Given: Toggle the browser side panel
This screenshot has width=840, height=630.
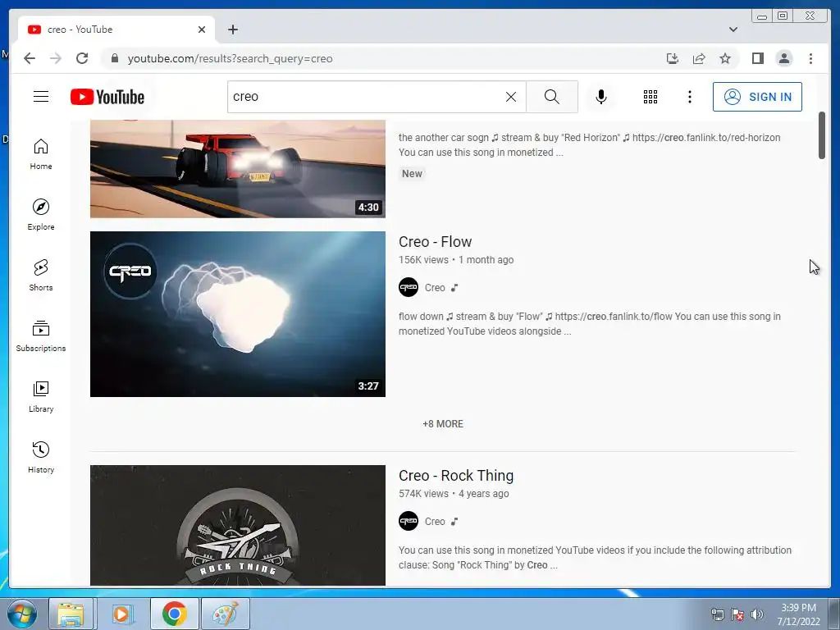Looking at the screenshot, I should tap(757, 58).
